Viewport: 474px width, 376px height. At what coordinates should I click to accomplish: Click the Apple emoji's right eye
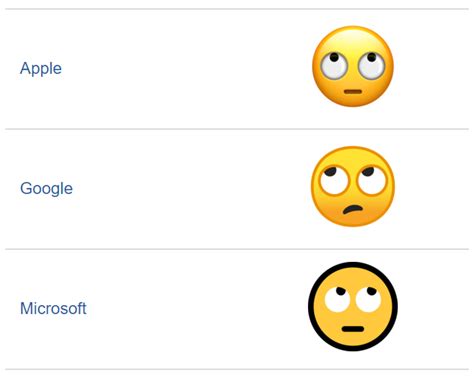[x=372, y=65]
